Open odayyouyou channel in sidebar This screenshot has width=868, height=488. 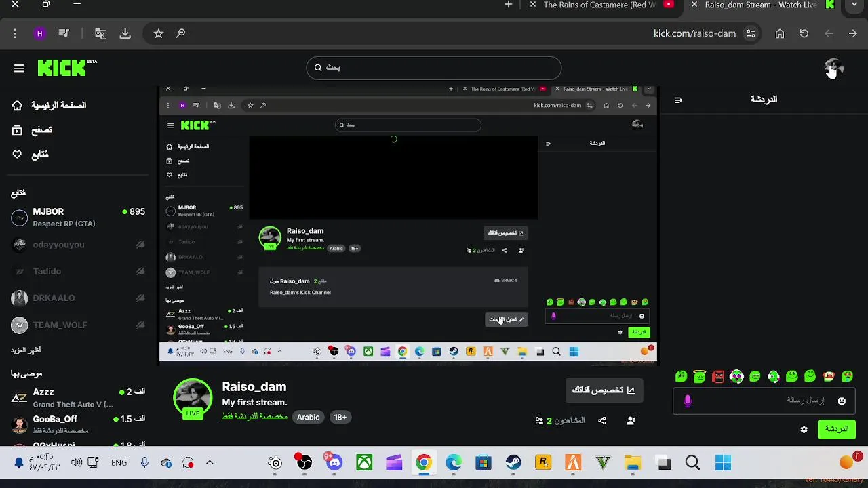(79, 245)
